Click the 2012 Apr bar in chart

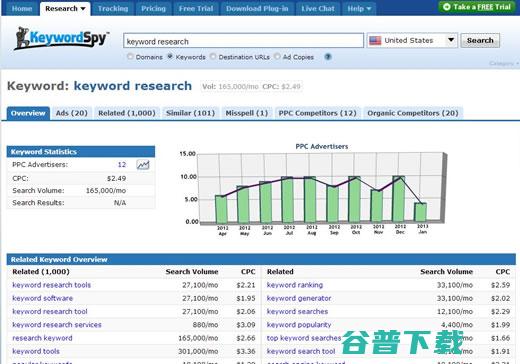point(221,209)
